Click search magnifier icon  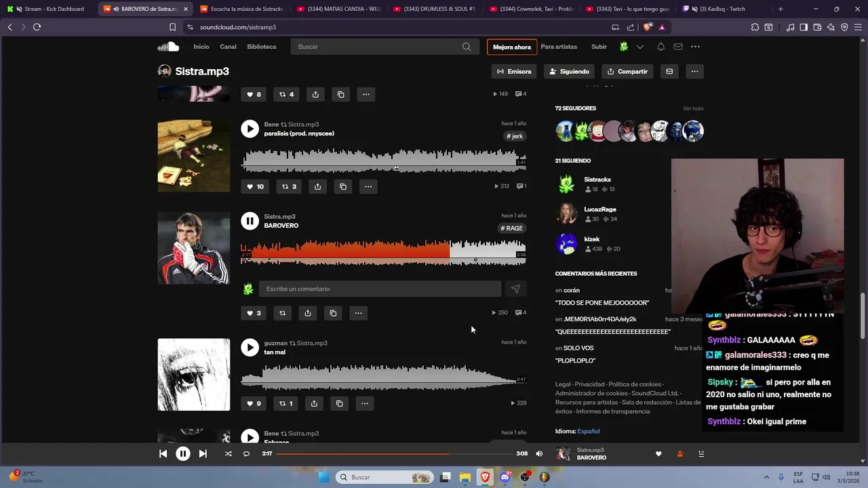pos(467,47)
